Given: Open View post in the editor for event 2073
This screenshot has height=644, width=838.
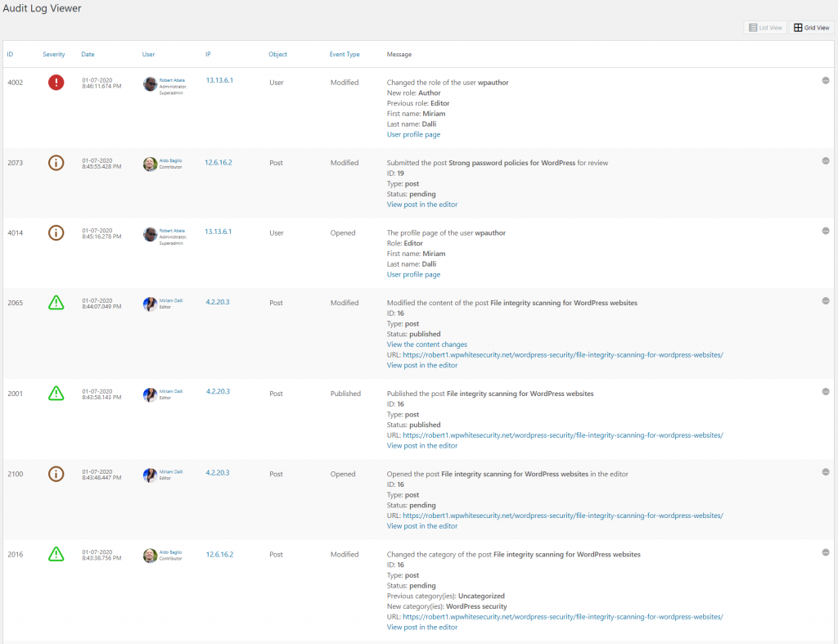Looking at the screenshot, I should point(421,205).
